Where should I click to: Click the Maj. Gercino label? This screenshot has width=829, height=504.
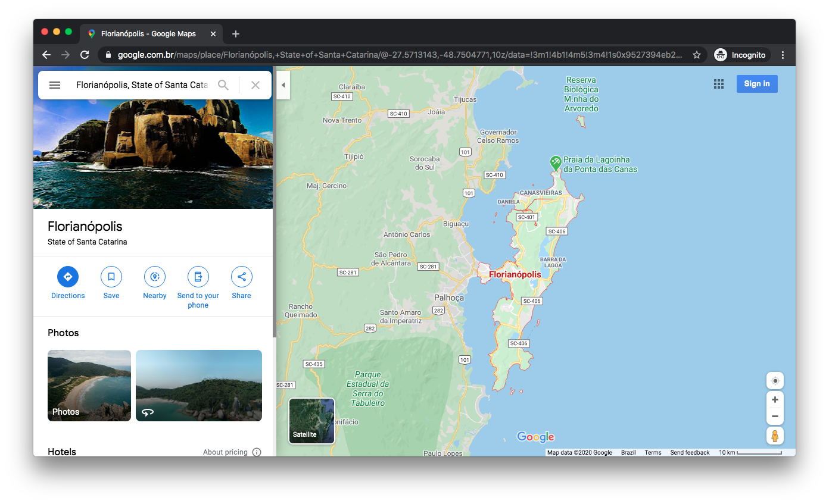[326, 186]
